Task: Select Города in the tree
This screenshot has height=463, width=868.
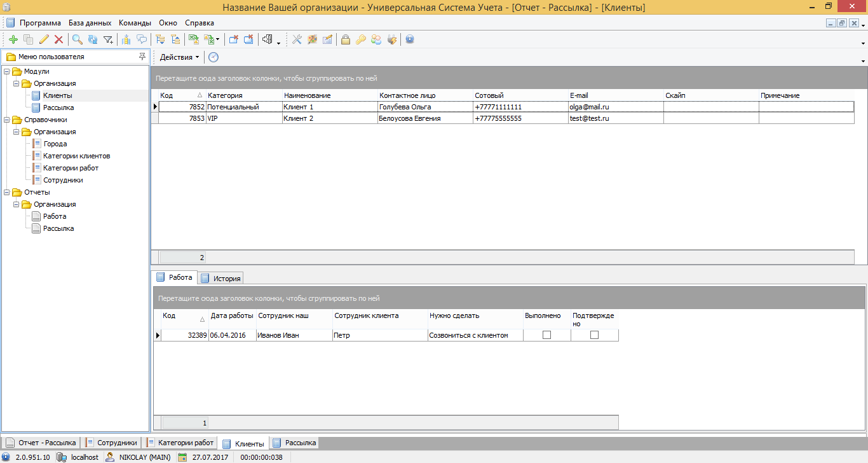Action: [x=55, y=144]
